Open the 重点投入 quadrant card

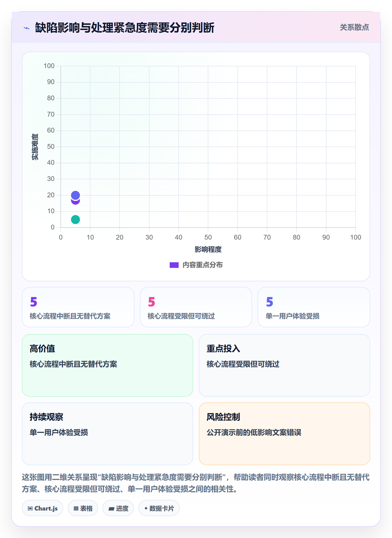pyautogui.click(x=284, y=365)
